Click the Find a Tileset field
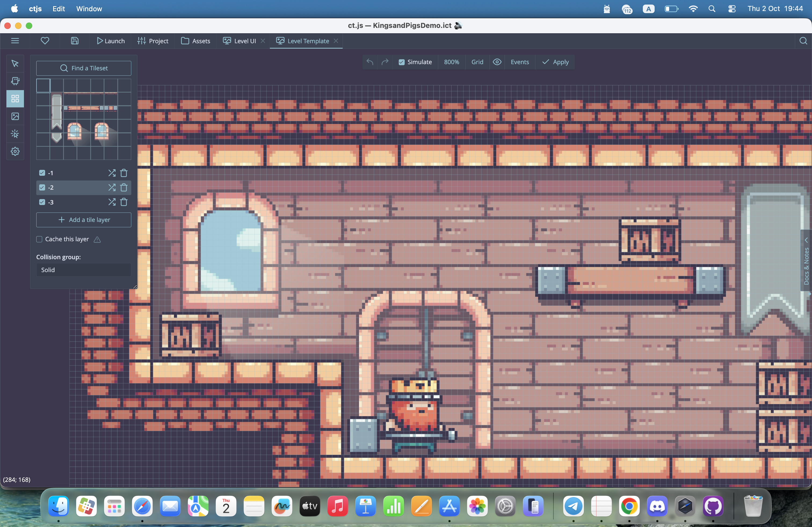The height and width of the screenshot is (527, 812). (84, 68)
